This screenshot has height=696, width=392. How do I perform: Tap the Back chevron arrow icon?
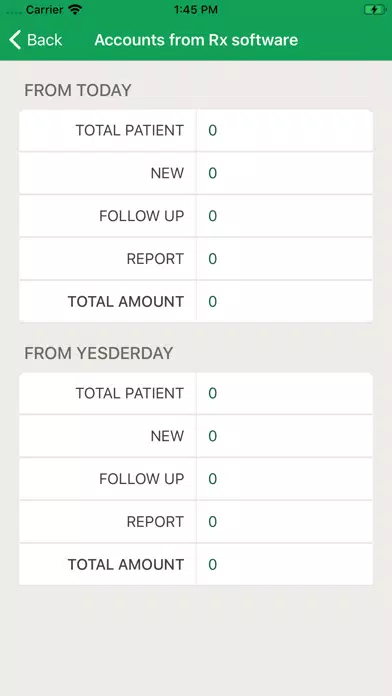[x=15, y=40]
